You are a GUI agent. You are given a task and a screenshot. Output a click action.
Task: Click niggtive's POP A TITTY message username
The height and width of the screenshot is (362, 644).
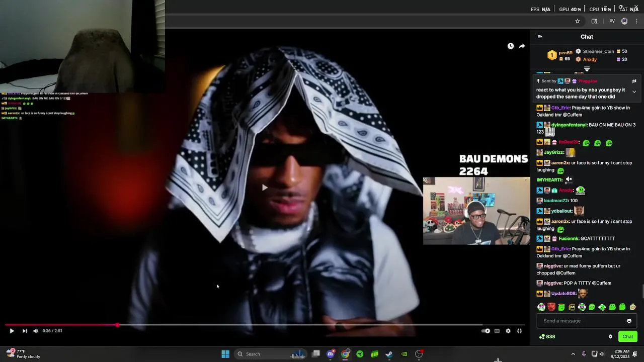coord(552,283)
